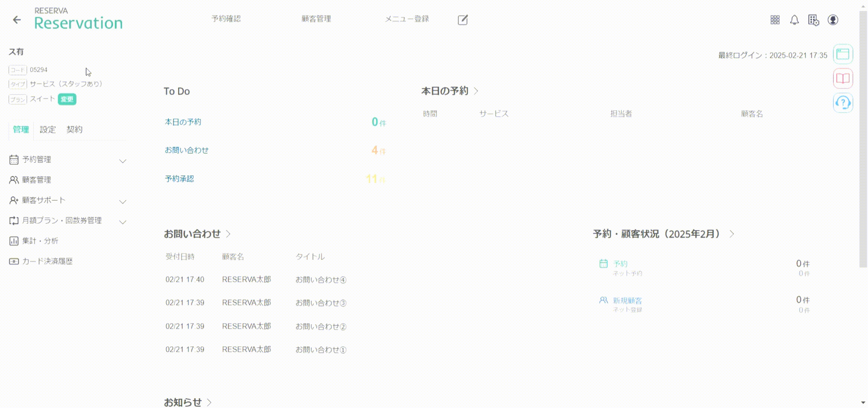The height and width of the screenshot is (408, 868).
Task: Open inquiry お問い合わせ③
Action: pos(321,303)
